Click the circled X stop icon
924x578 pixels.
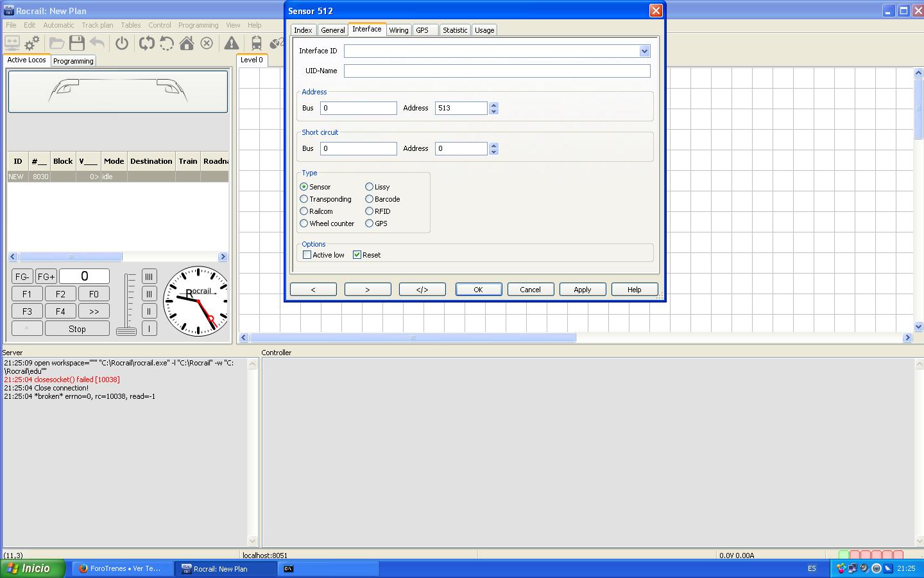(x=207, y=43)
